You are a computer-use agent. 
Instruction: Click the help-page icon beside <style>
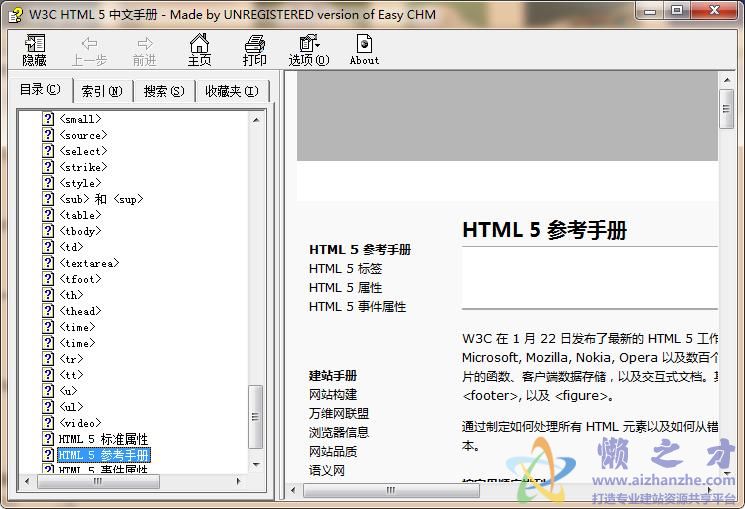click(48, 183)
